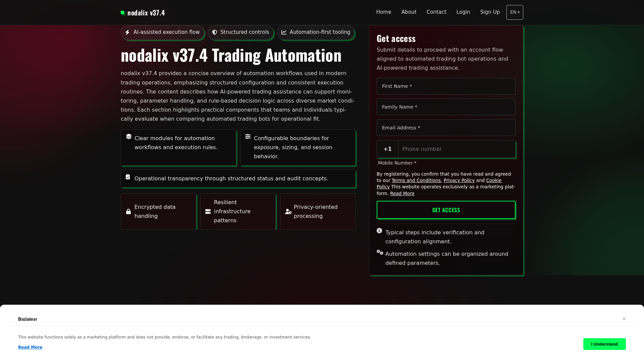Close the Disclaimer banner with the X
Screen dimensions: 644x362
[x=624, y=319]
